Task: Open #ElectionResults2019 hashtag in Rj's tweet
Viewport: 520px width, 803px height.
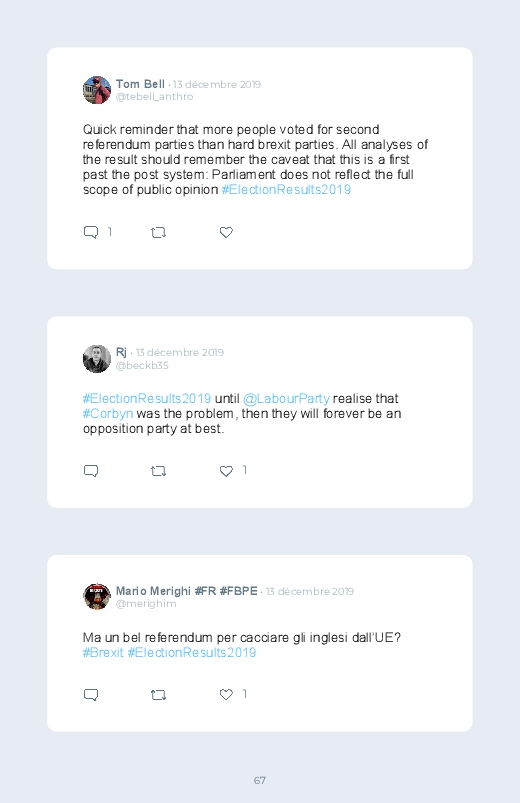Action: pos(147,398)
